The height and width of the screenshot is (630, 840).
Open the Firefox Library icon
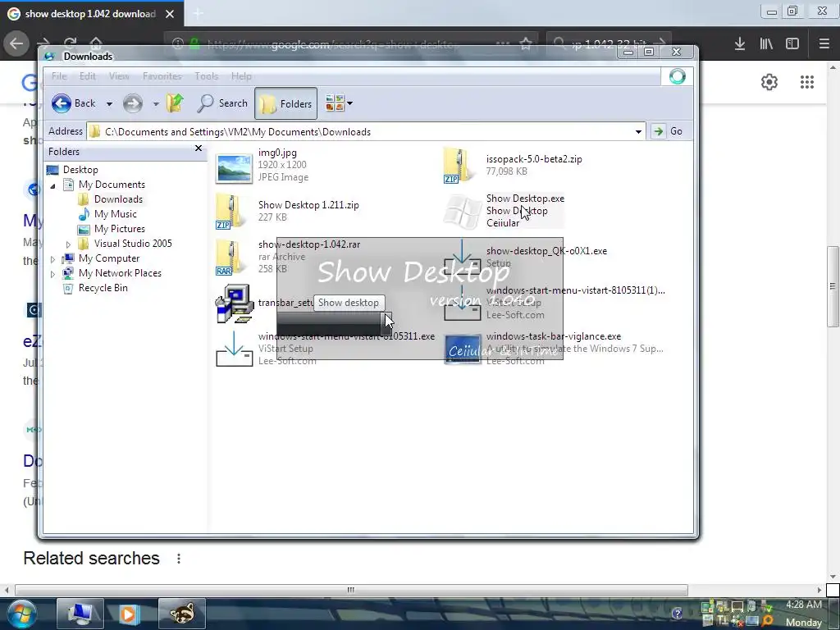point(766,43)
